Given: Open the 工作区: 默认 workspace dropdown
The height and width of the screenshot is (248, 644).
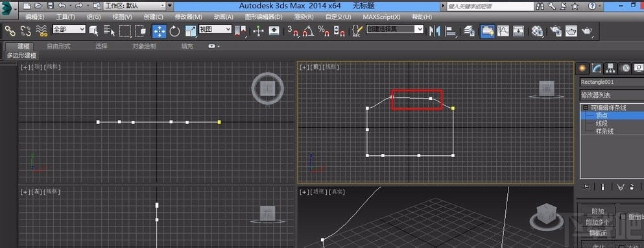Looking at the screenshot, I should point(135,6).
